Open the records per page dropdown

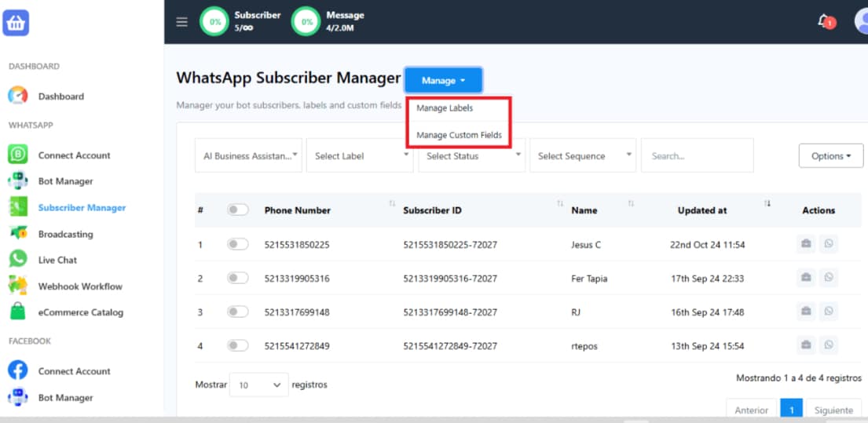click(258, 385)
